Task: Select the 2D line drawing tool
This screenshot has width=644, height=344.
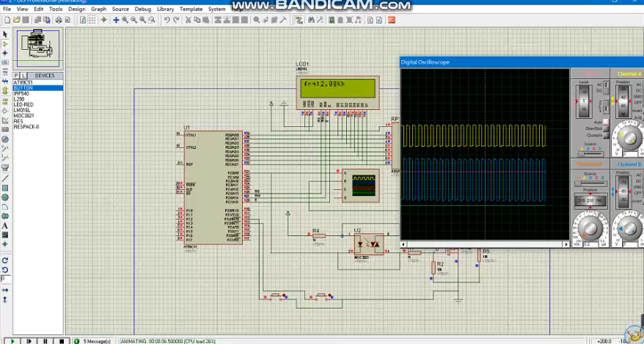Action: click(x=5, y=178)
